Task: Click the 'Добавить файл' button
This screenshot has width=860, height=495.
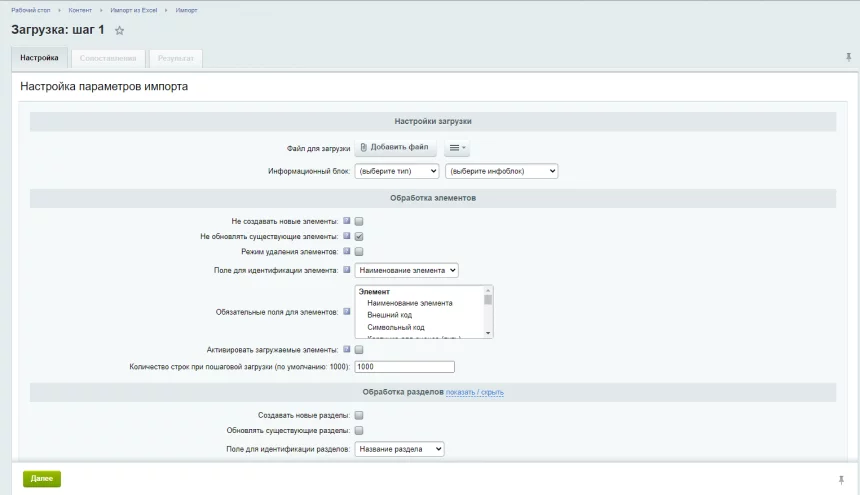Action: click(394, 148)
